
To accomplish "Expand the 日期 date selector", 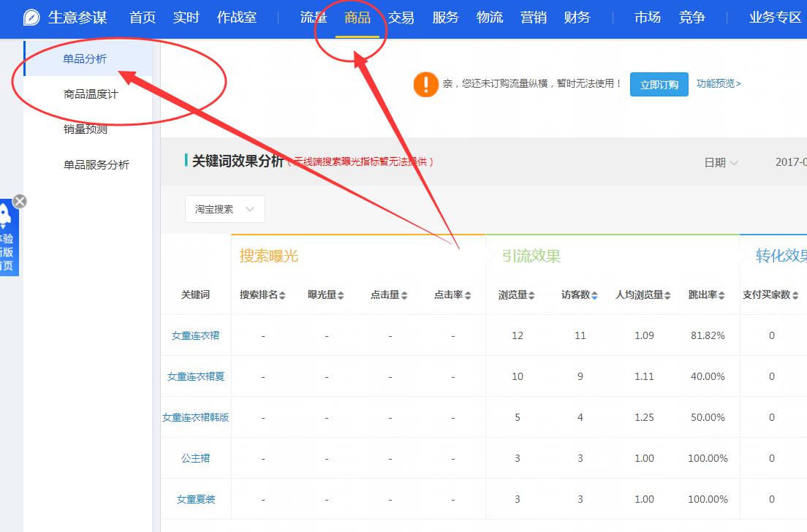I will (x=721, y=163).
